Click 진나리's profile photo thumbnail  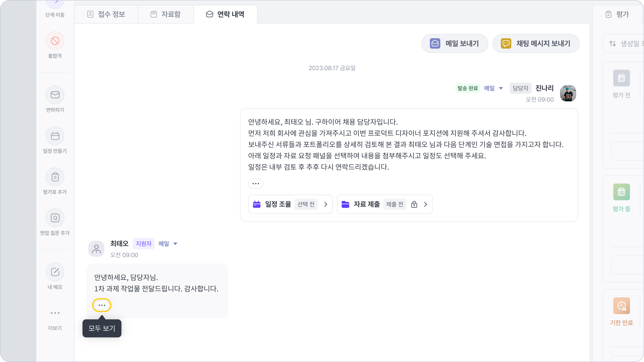568,93
